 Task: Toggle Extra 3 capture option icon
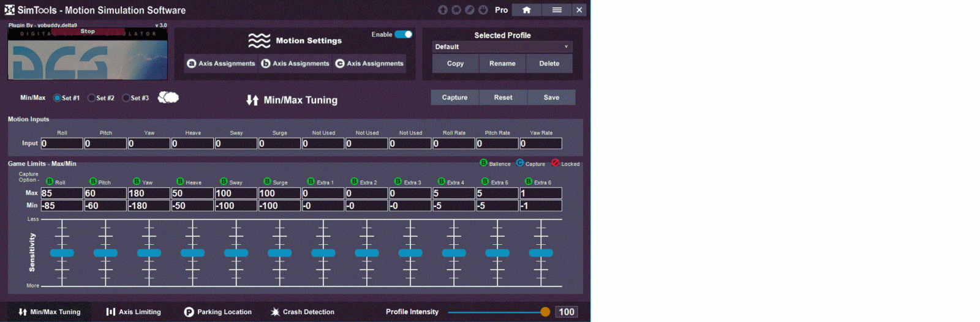point(398,181)
